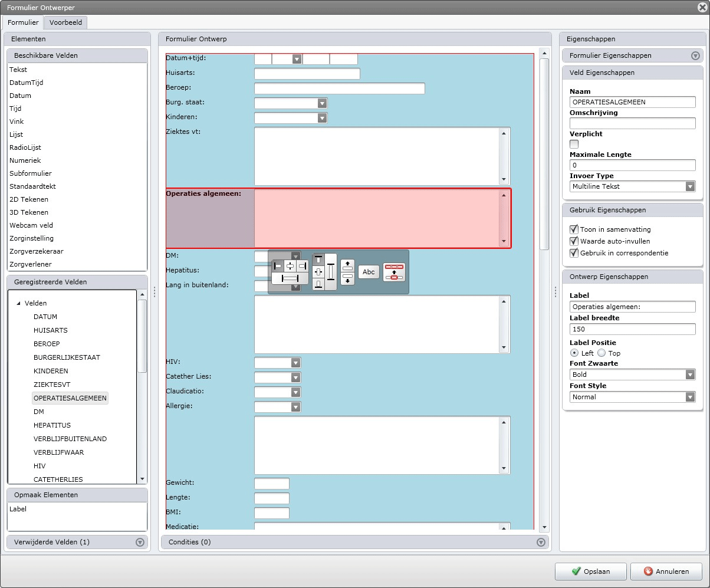Select Top label position
710x588 pixels.
click(x=601, y=353)
